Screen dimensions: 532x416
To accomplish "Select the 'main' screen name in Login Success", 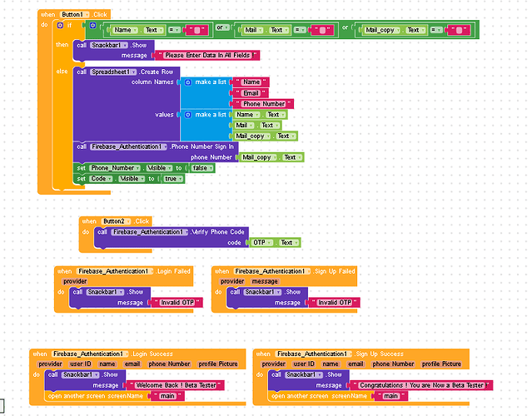I will point(167,396).
